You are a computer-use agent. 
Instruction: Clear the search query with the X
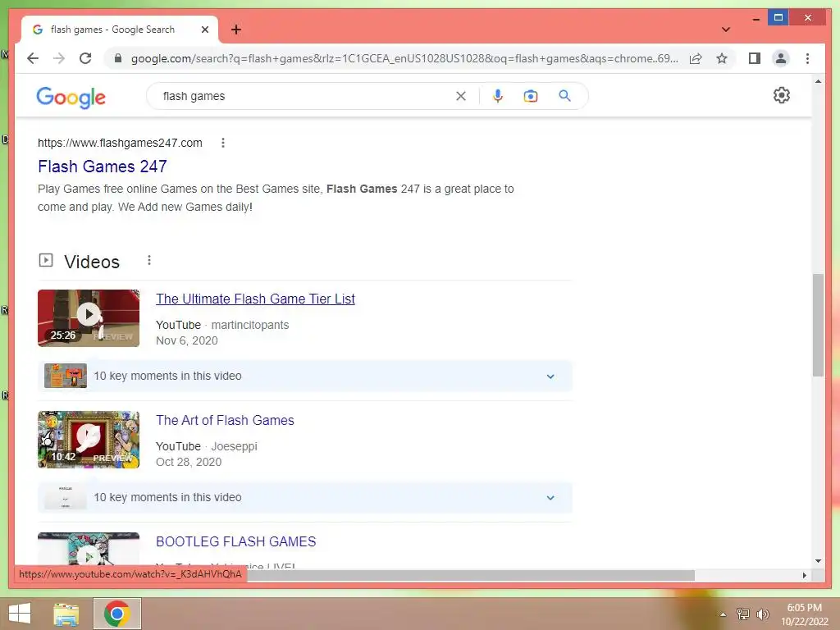point(461,96)
